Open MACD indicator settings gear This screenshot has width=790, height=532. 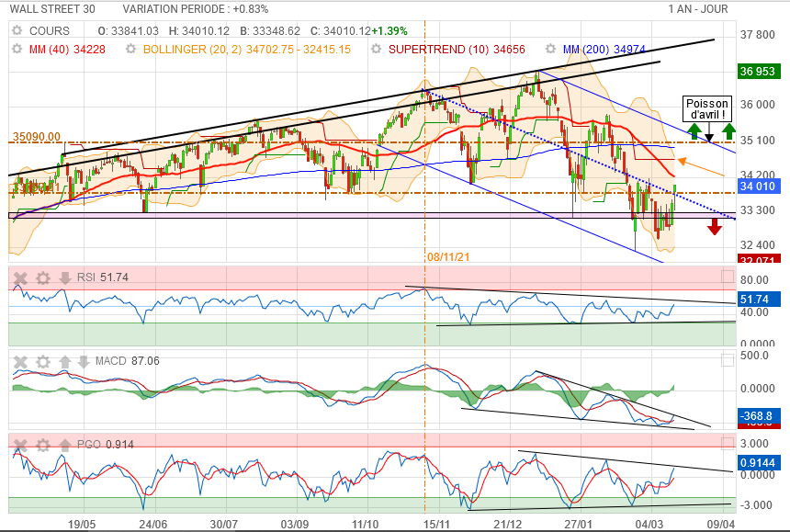click(43, 361)
